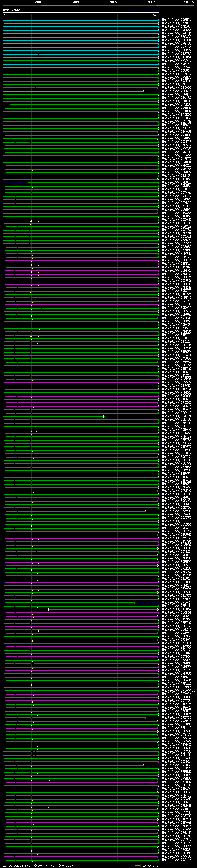This screenshot has height=868, width=197.
Task: Click the white query sequence bar
Action: point(81,13)
